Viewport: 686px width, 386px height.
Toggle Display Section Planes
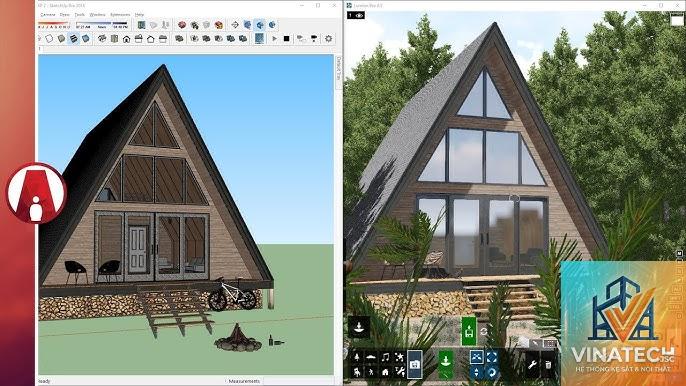(154, 25)
